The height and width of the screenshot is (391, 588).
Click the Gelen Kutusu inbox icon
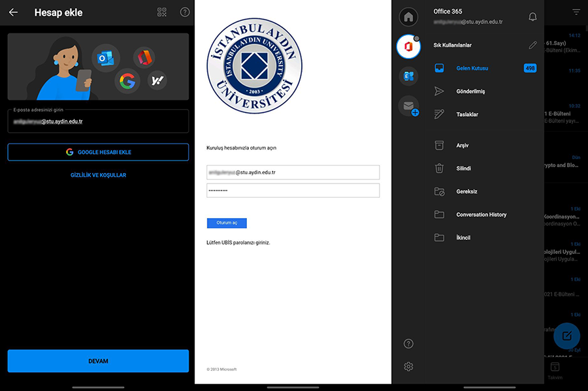439,68
